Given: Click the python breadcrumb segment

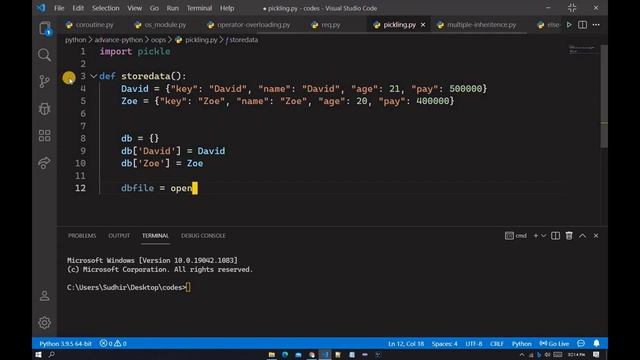Looking at the screenshot, I should 76,40.
